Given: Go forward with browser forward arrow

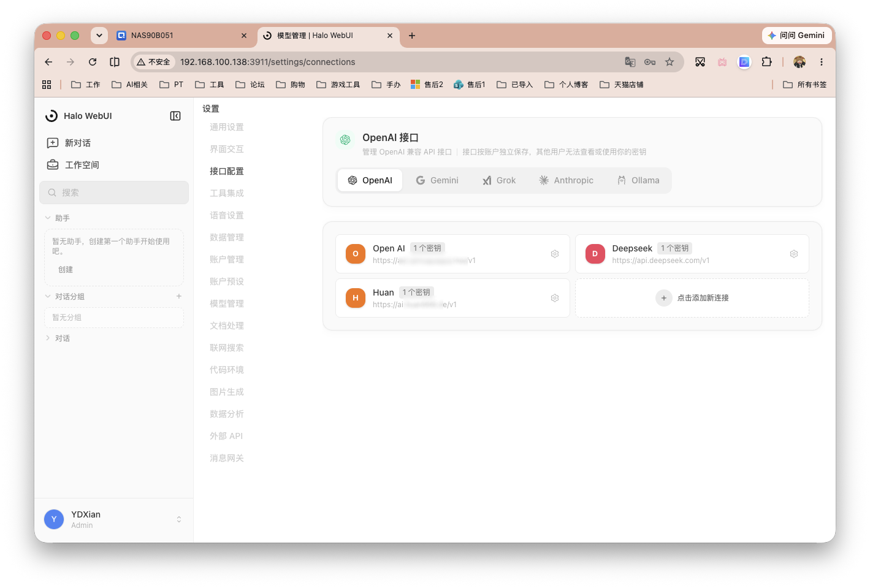Looking at the screenshot, I should [x=71, y=62].
